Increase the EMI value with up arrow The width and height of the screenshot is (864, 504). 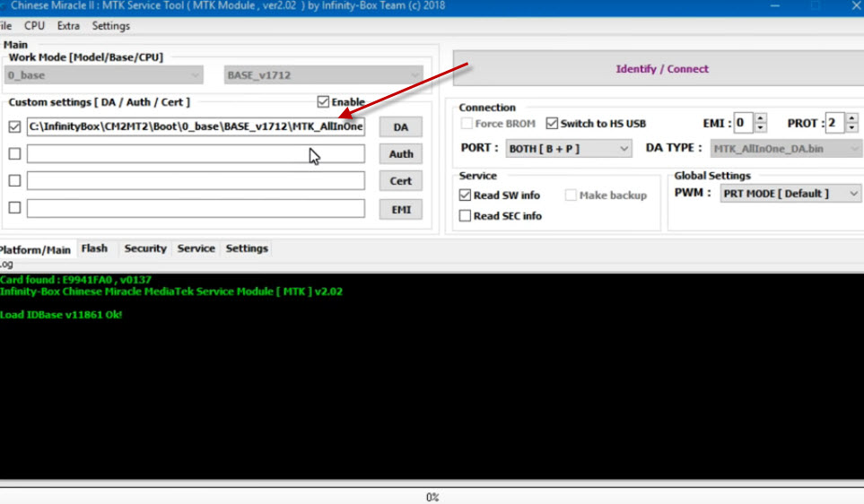coord(761,118)
